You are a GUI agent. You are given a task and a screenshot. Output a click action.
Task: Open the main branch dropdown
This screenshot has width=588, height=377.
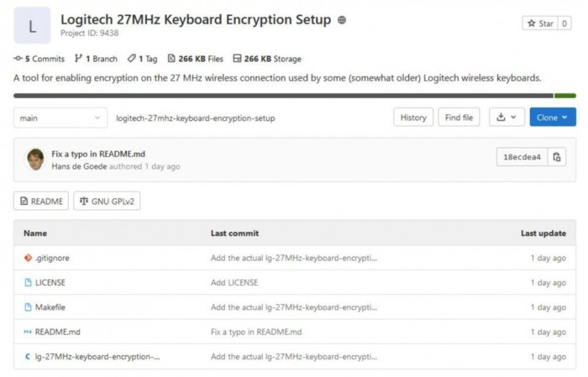(x=60, y=118)
